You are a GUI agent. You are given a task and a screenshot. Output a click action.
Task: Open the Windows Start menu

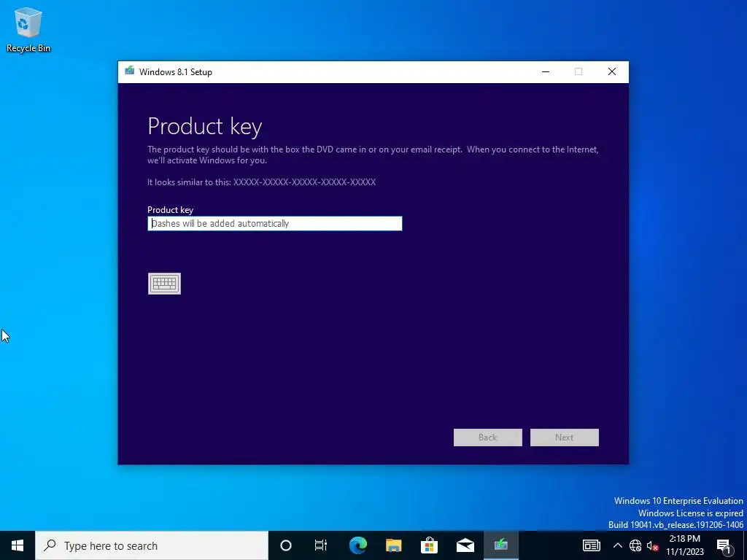coord(18,545)
